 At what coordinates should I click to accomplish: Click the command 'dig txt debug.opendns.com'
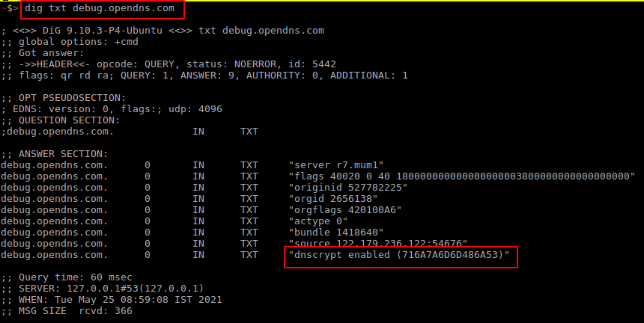pos(100,8)
